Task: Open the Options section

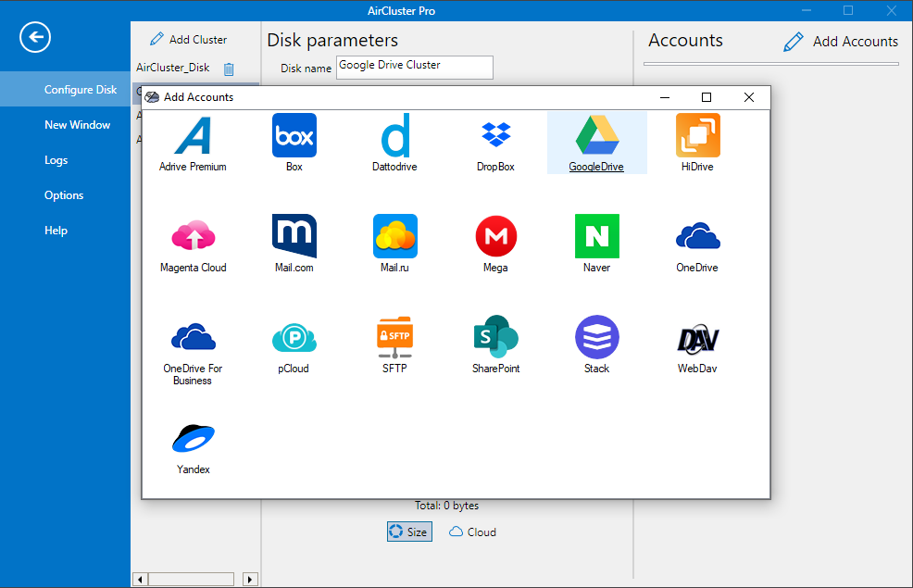Action: pos(65,195)
